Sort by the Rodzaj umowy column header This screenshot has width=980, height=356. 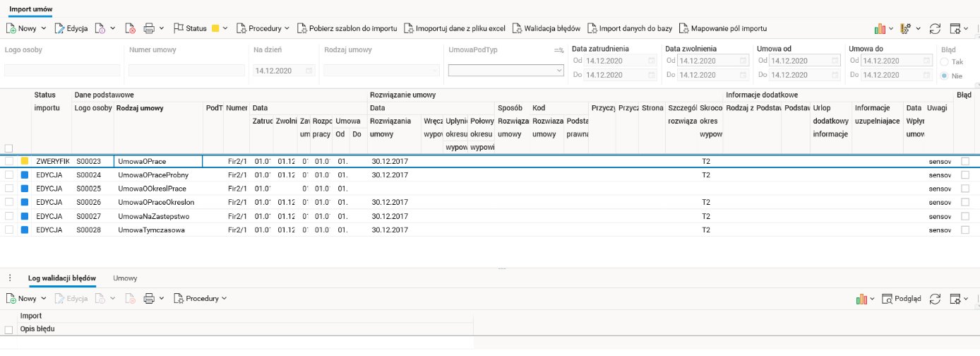[x=140, y=108]
